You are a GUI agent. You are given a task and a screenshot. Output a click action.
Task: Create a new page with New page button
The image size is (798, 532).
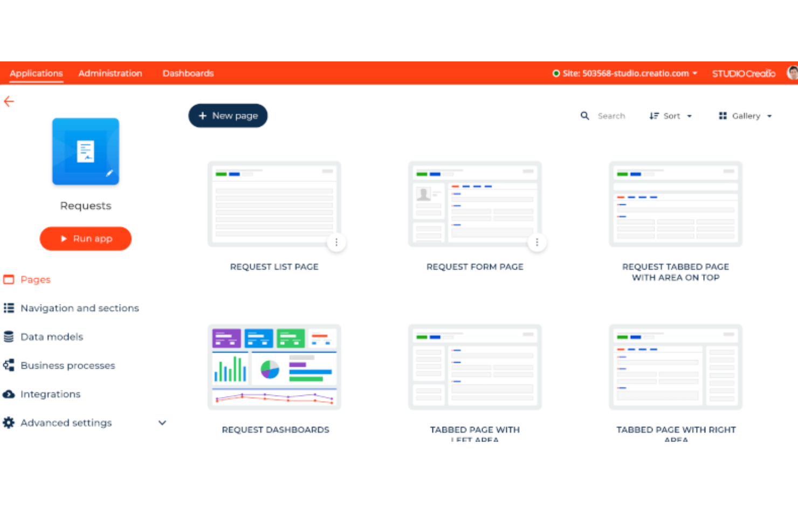228,115
